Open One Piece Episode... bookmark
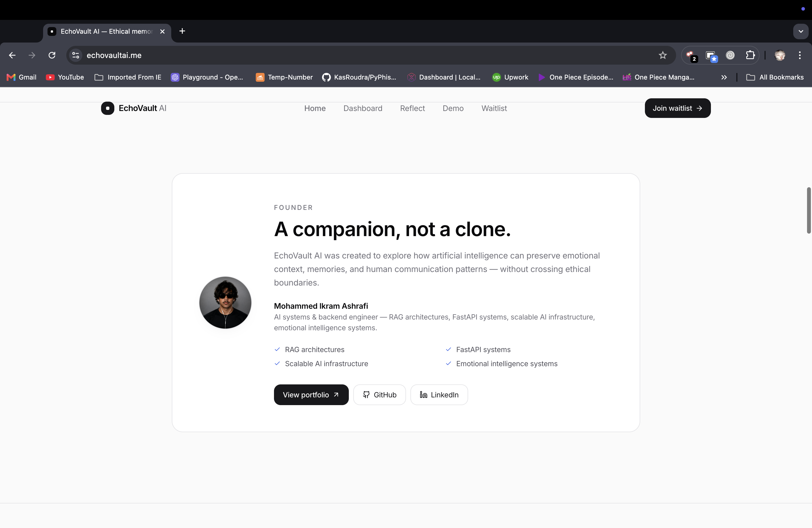The image size is (812, 528). coord(576,77)
